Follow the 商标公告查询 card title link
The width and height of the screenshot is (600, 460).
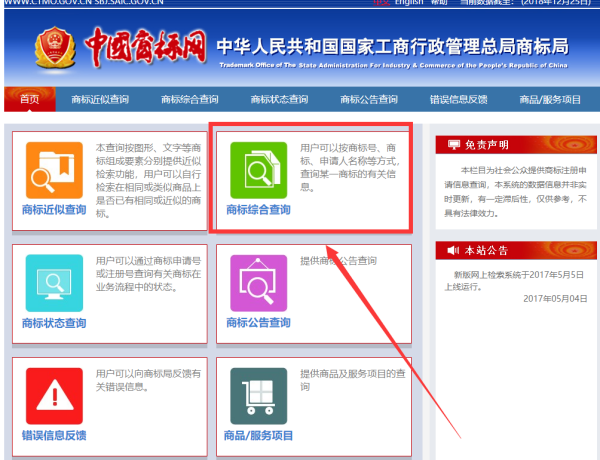(x=258, y=323)
